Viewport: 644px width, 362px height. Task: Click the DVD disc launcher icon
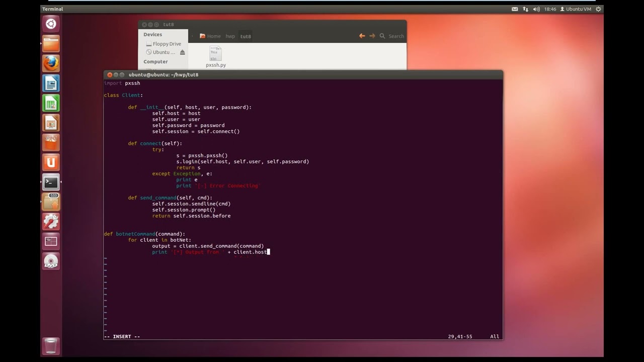51,261
